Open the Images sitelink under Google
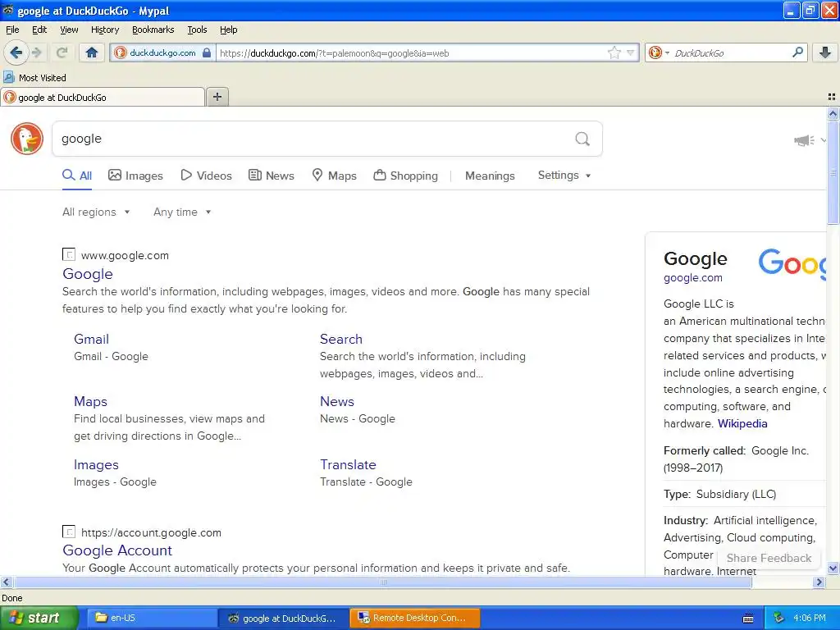Viewport: 840px width, 630px height. [97, 464]
